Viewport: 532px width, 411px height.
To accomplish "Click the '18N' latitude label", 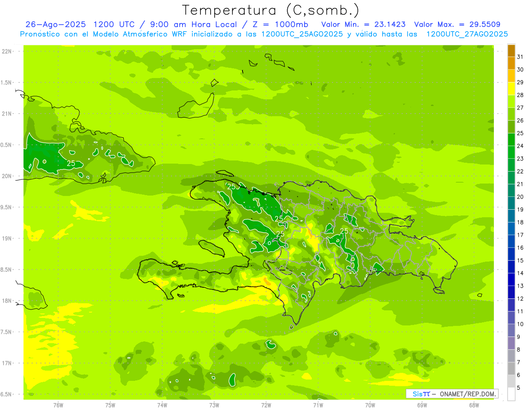I will click(x=7, y=301).
